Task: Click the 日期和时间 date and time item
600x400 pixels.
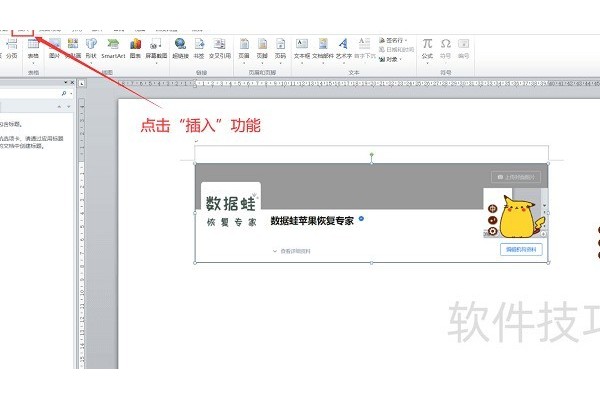Action: tap(396, 50)
